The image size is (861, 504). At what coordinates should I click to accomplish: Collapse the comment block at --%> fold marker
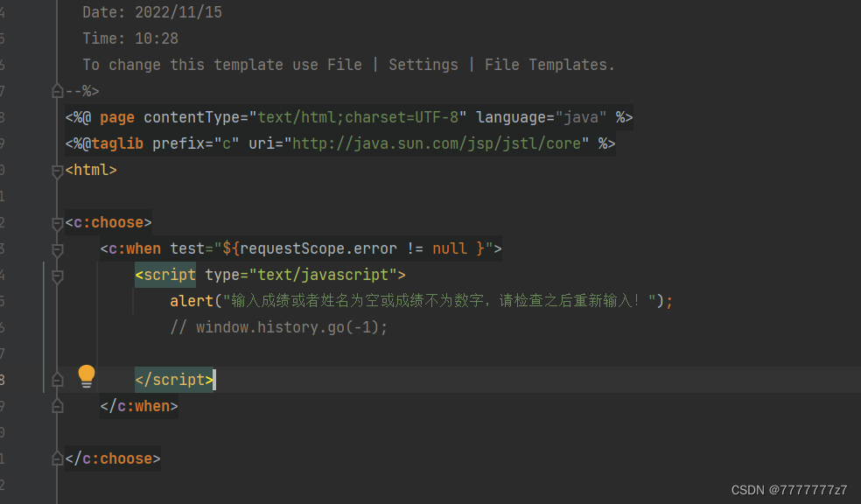(57, 91)
